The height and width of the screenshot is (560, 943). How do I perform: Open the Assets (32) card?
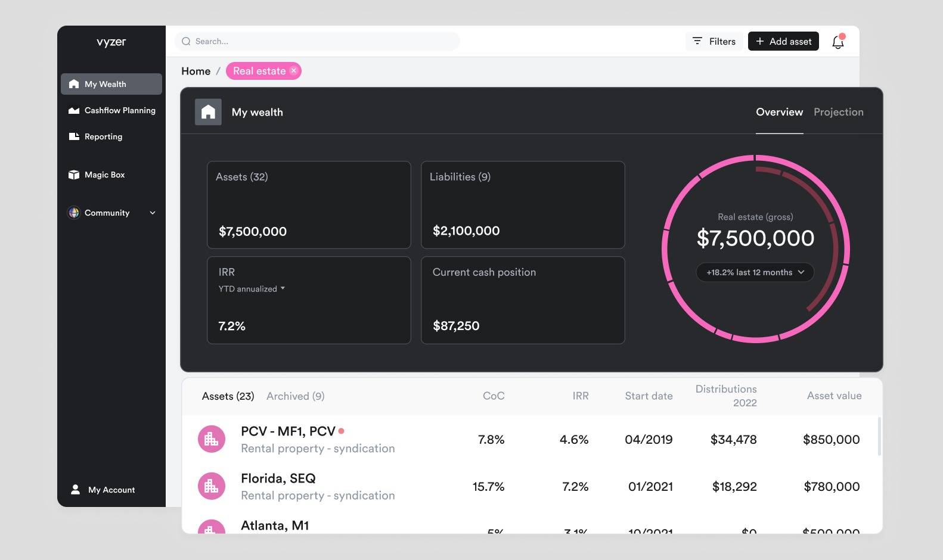(x=309, y=205)
